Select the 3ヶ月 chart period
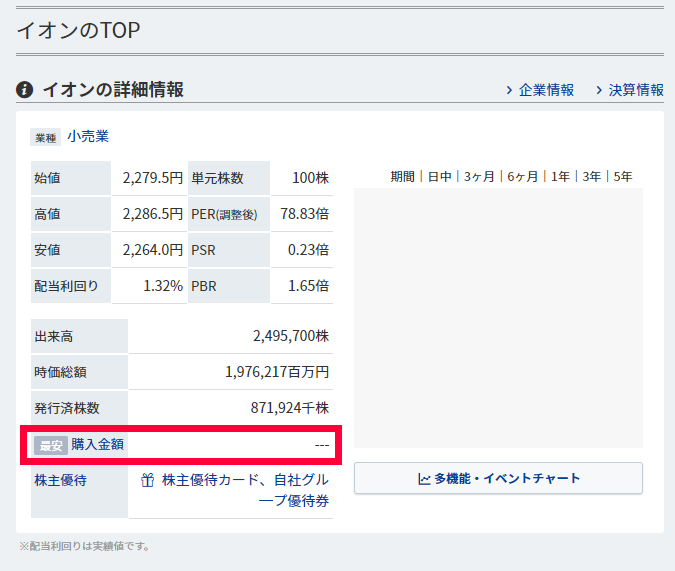Screen dimensions: 675x571 click(479, 177)
